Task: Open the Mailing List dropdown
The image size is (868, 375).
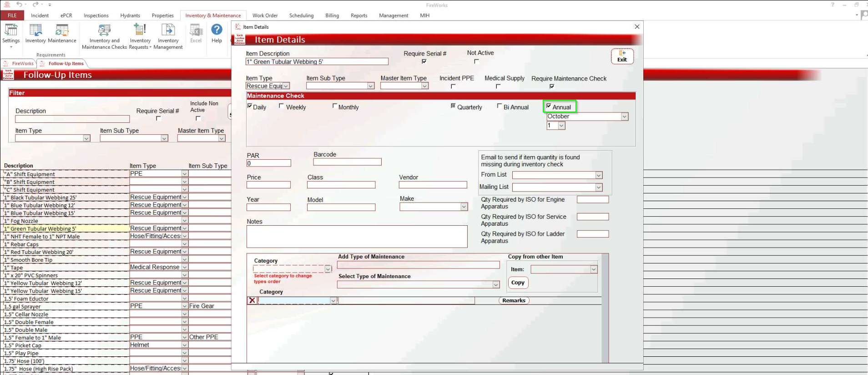Action: pyautogui.click(x=599, y=187)
